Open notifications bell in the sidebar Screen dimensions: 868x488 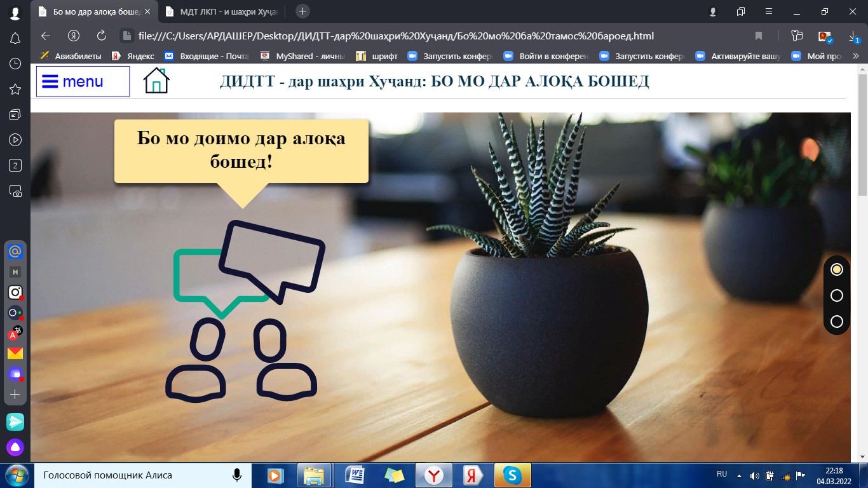click(15, 38)
